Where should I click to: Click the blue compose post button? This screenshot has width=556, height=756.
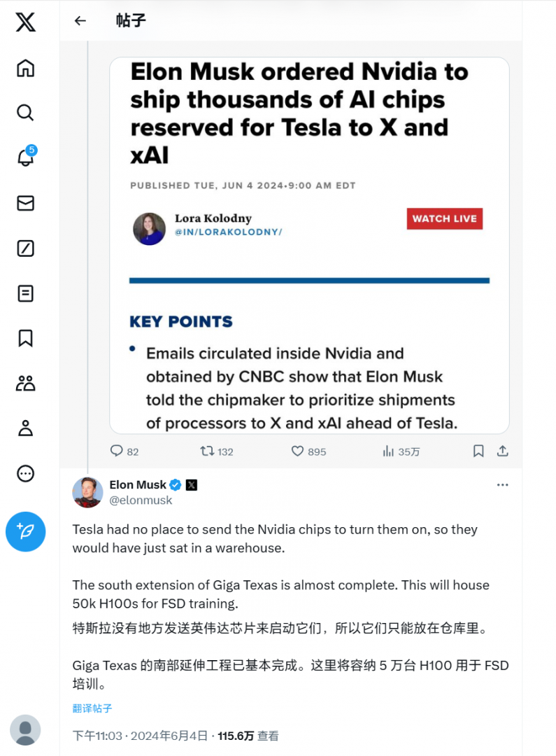26,532
